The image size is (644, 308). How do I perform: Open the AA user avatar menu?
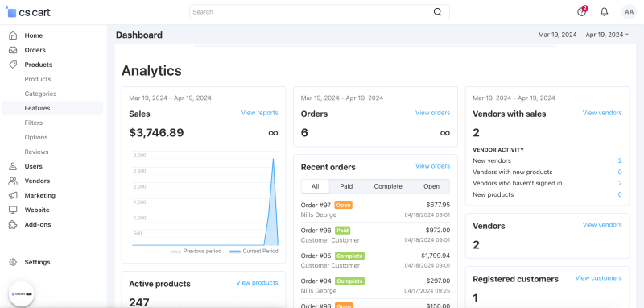click(629, 12)
